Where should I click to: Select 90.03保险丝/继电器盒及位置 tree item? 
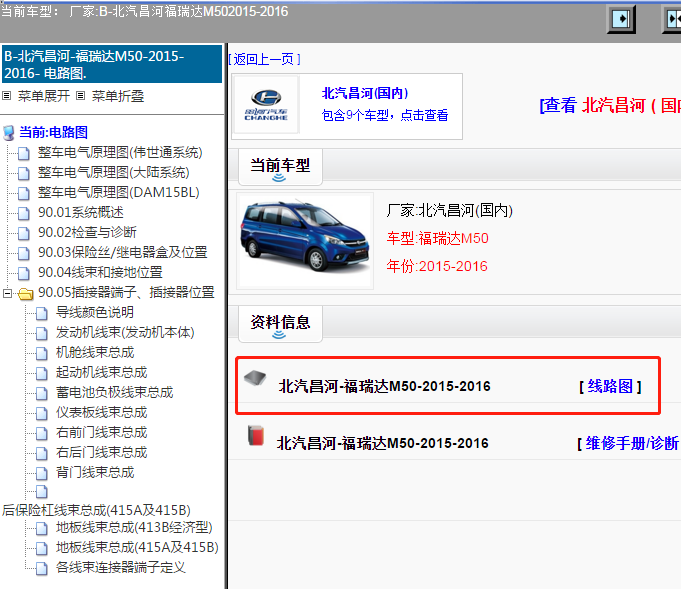pyautogui.click(x=122, y=252)
